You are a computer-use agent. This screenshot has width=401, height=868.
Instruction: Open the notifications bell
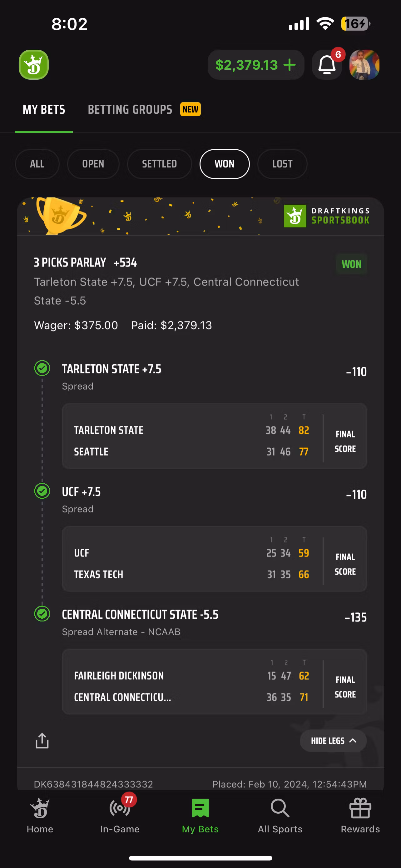click(x=327, y=65)
